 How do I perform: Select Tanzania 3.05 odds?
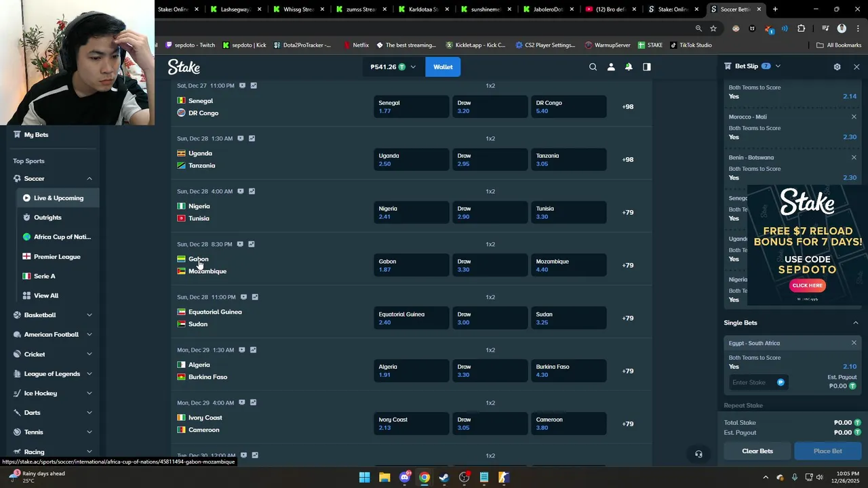(568, 159)
